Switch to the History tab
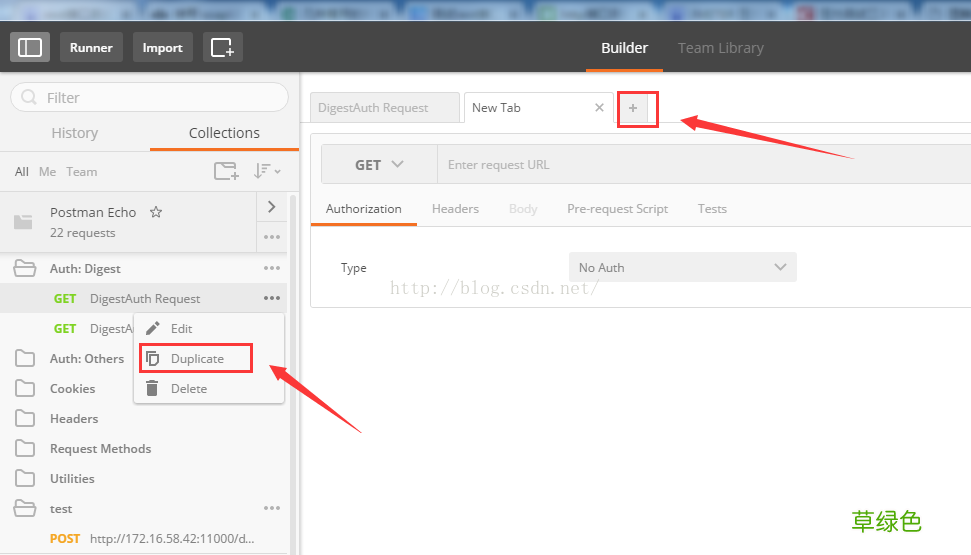The height and width of the screenshot is (555, 971). [75, 133]
